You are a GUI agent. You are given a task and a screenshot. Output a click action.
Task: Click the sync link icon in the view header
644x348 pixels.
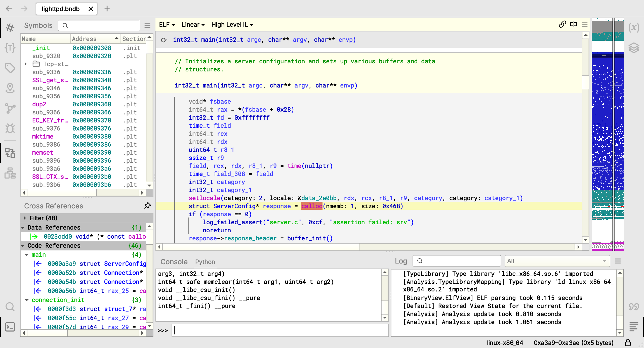coord(562,24)
